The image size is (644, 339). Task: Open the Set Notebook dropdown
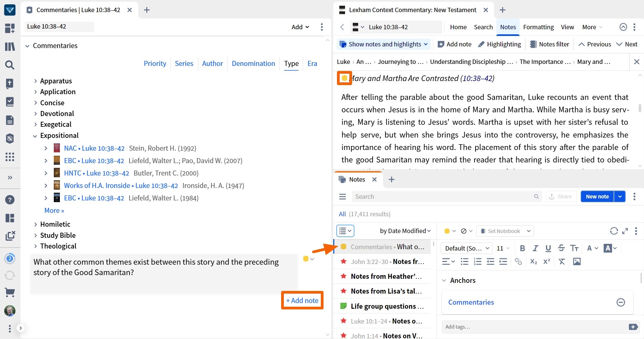(x=505, y=231)
